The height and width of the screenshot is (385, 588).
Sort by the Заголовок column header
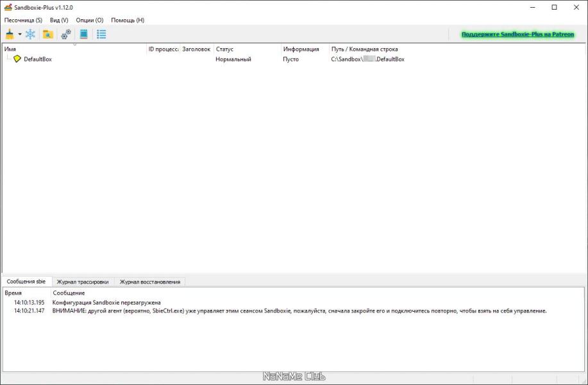pos(196,49)
